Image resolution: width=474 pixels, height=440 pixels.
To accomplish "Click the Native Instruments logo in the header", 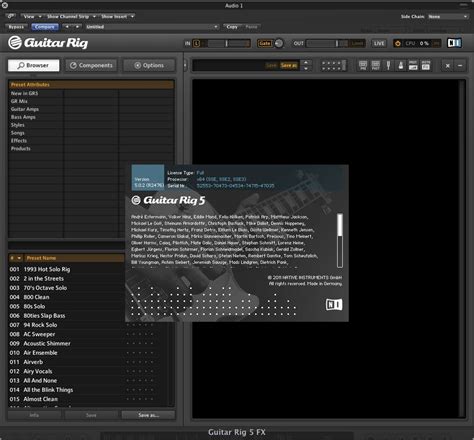I will click(454, 43).
